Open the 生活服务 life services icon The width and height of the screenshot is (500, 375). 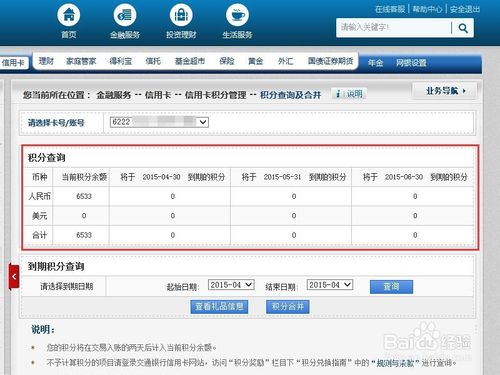coord(237,15)
